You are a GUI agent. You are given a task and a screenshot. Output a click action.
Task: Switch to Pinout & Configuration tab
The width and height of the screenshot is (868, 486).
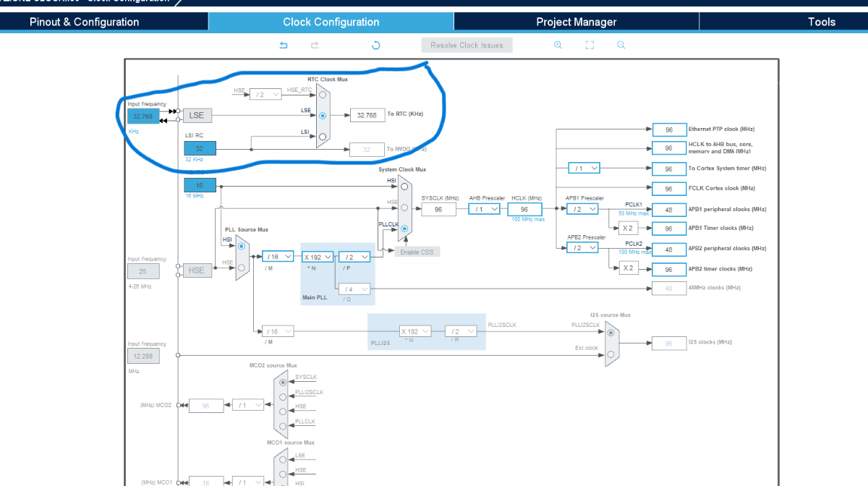(x=84, y=22)
